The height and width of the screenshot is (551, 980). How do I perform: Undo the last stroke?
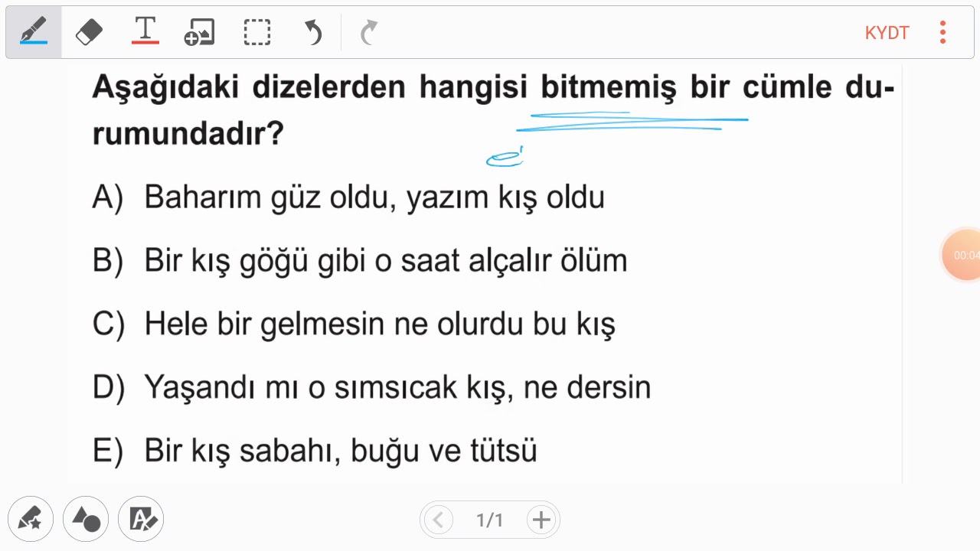(x=313, y=32)
